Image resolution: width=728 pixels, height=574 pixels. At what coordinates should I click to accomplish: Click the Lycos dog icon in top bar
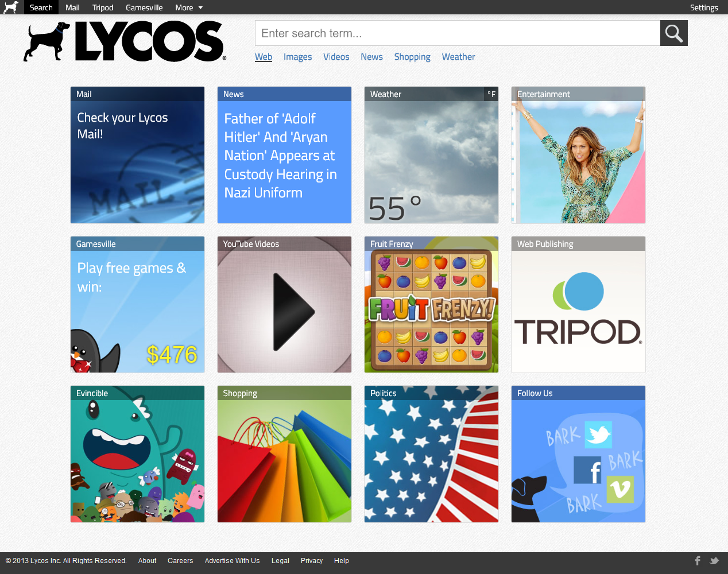[x=11, y=7]
